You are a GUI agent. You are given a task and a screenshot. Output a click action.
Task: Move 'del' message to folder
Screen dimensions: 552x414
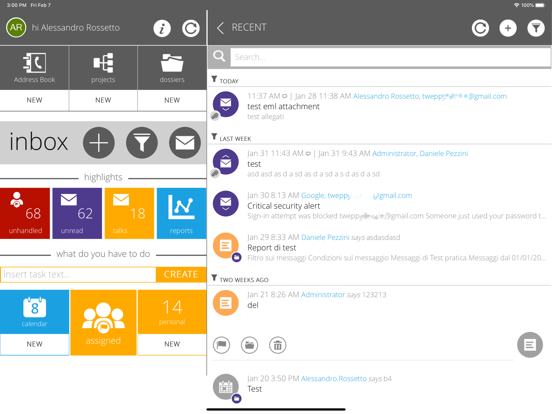pos(249,345)
